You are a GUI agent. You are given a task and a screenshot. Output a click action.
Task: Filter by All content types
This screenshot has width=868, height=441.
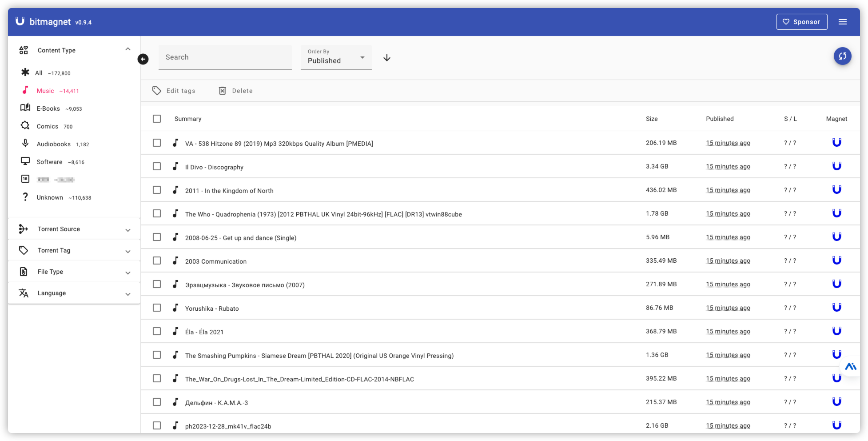pos(46,73)
